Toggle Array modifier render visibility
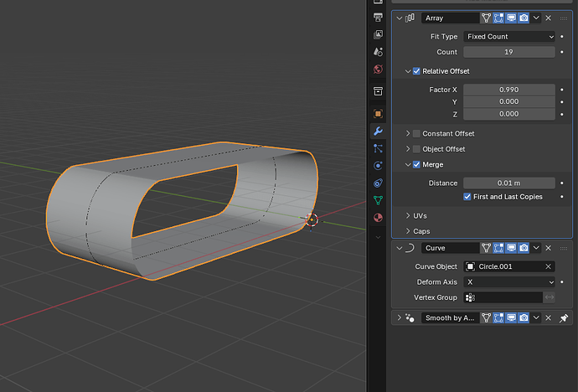578x392 pixels. pos(524,18)
